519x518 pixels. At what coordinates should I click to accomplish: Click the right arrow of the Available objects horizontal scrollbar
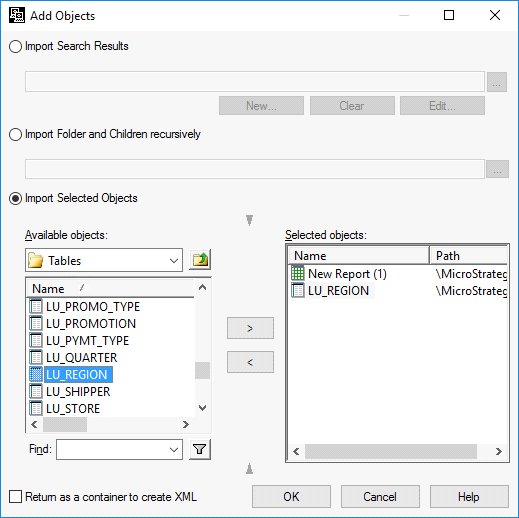[186, 424]
